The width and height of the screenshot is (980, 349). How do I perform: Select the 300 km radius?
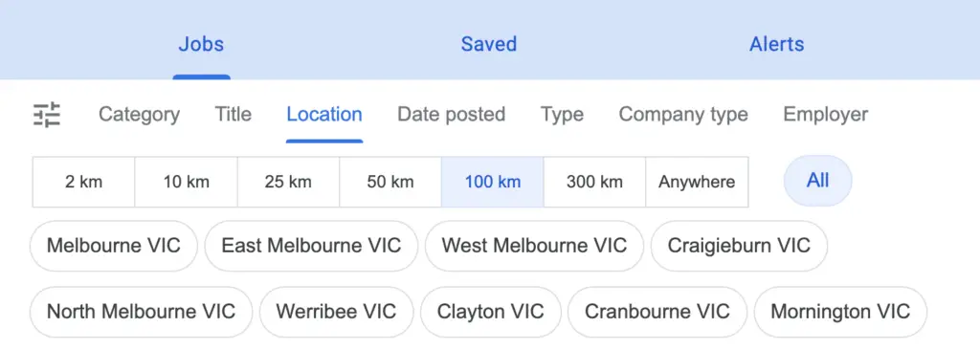tap(594, 183)
